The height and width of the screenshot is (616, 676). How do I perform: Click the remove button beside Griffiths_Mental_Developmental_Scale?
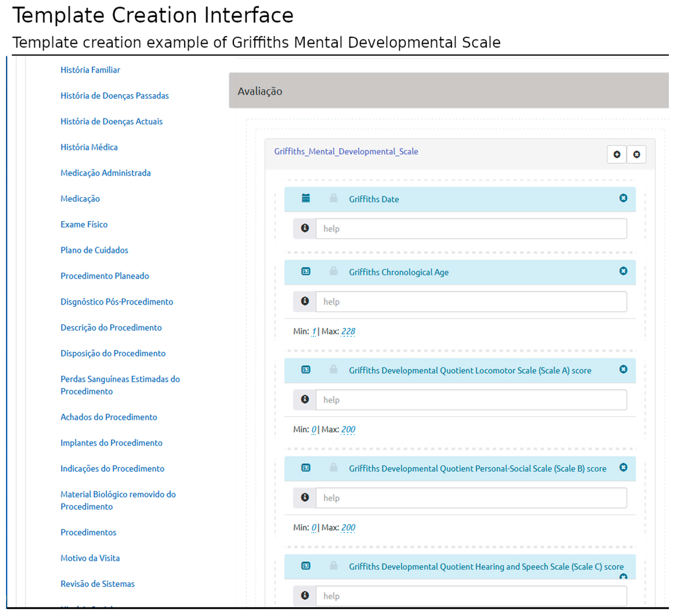tap(636, 154)
